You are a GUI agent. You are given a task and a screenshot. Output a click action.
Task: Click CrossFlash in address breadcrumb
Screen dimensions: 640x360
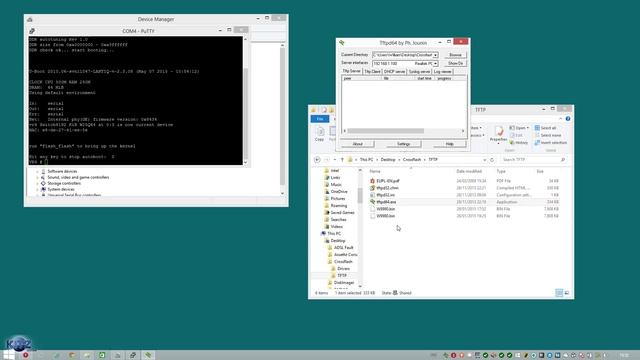tap(411, 160)
